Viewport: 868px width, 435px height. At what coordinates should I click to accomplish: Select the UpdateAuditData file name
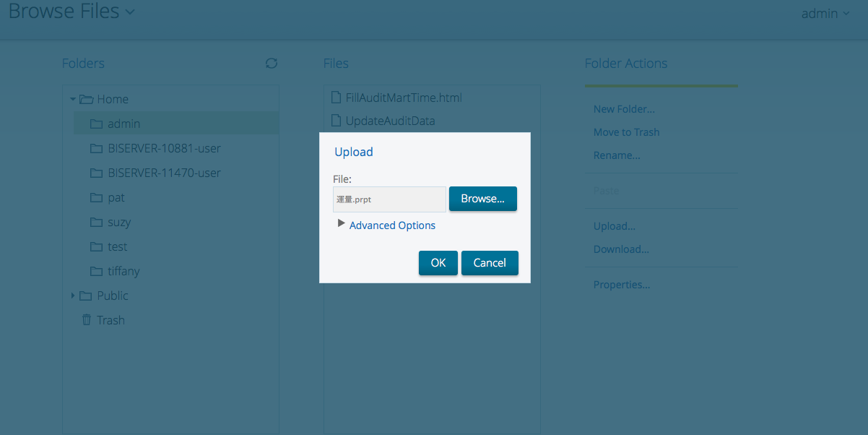tap(391, 121)
